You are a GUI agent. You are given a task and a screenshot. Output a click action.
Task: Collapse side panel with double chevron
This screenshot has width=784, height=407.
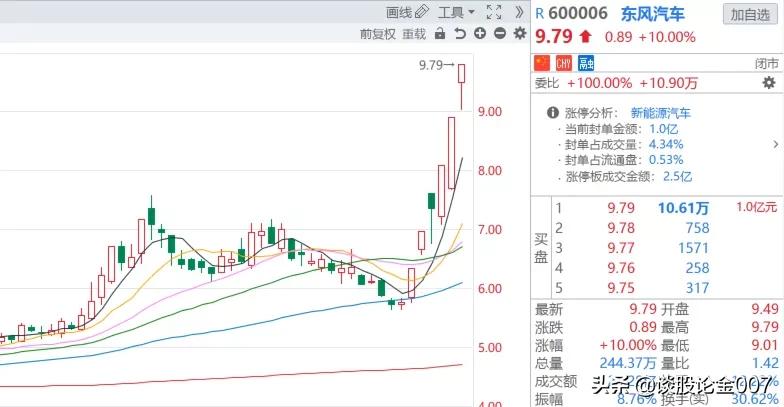point(519,12)
